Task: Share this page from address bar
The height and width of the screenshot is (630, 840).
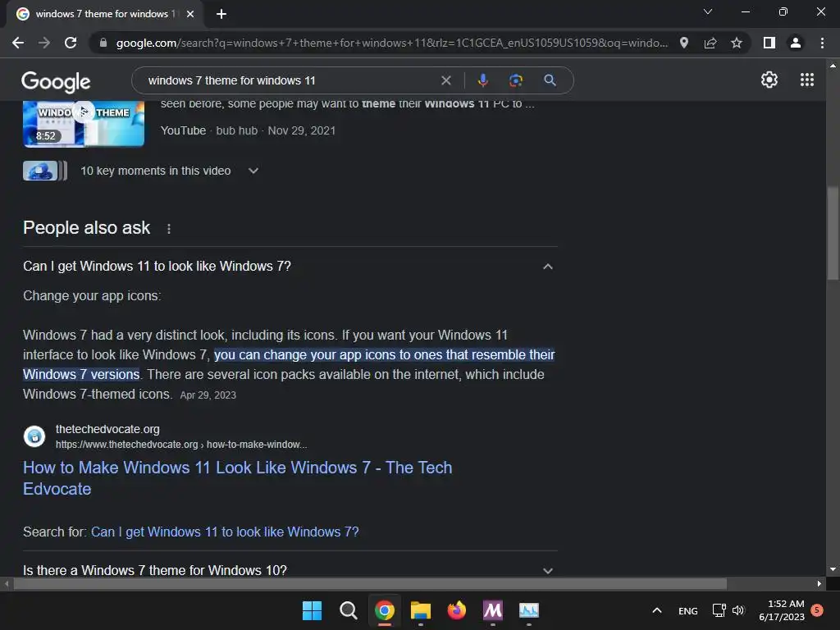Action: tap(710, 43)
